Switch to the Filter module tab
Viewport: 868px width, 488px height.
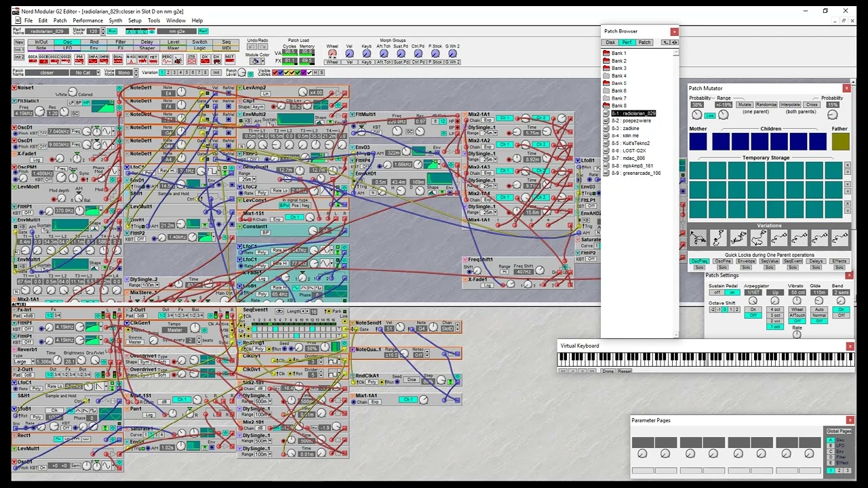coord(121,42)
